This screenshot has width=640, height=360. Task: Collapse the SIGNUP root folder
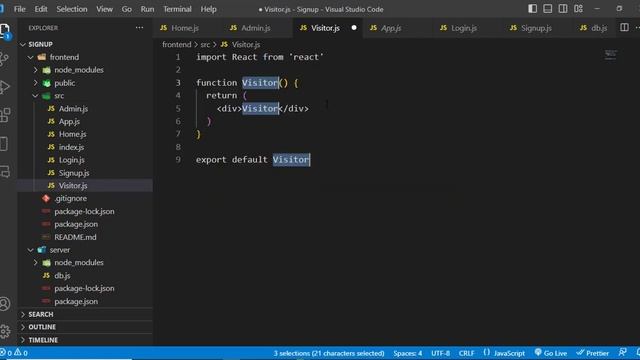[86, 44]
